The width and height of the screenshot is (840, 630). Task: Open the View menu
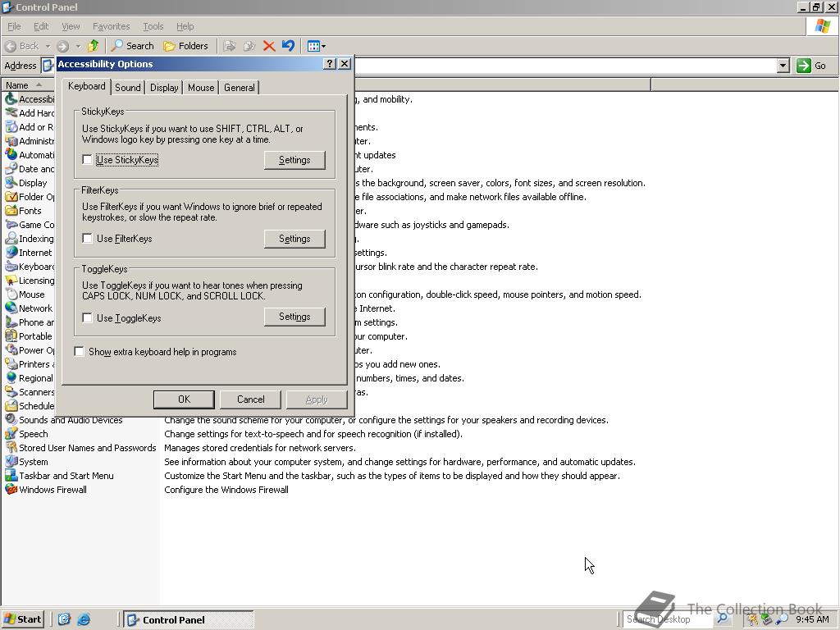[x=71, y=26]
